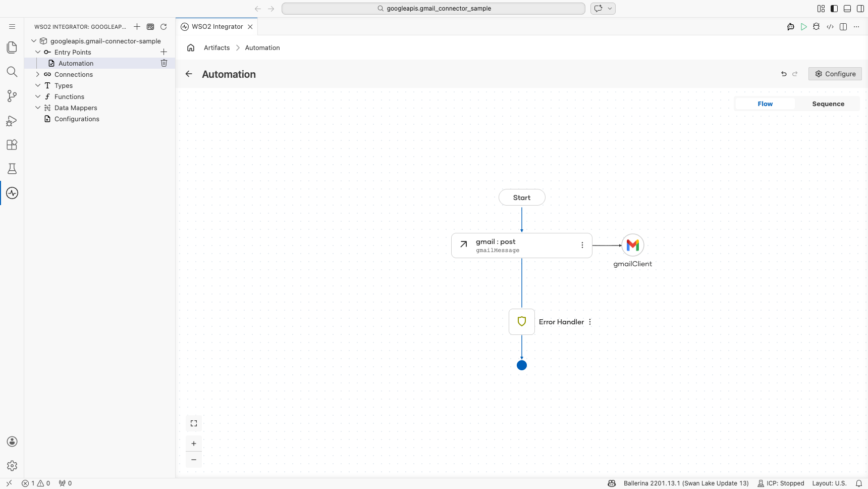This screenshot has height=489, width=868.
Task: Debug the integration with bug icon
Action: pos(817,27)
